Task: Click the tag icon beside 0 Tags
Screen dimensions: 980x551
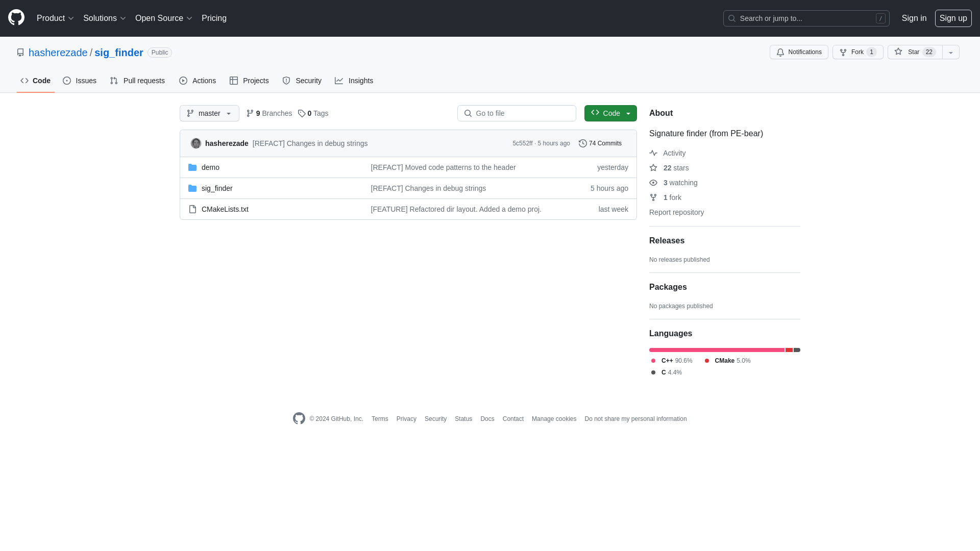Action: click(302, 113)
